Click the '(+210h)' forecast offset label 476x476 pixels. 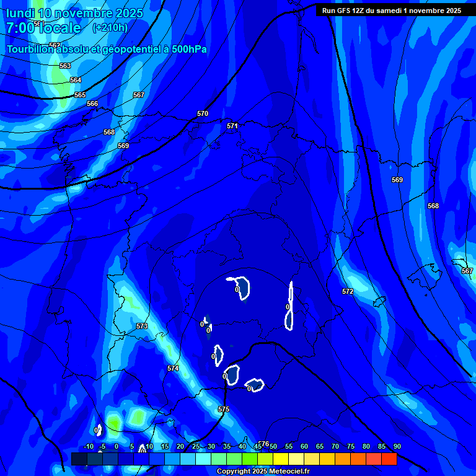point(110,28)
